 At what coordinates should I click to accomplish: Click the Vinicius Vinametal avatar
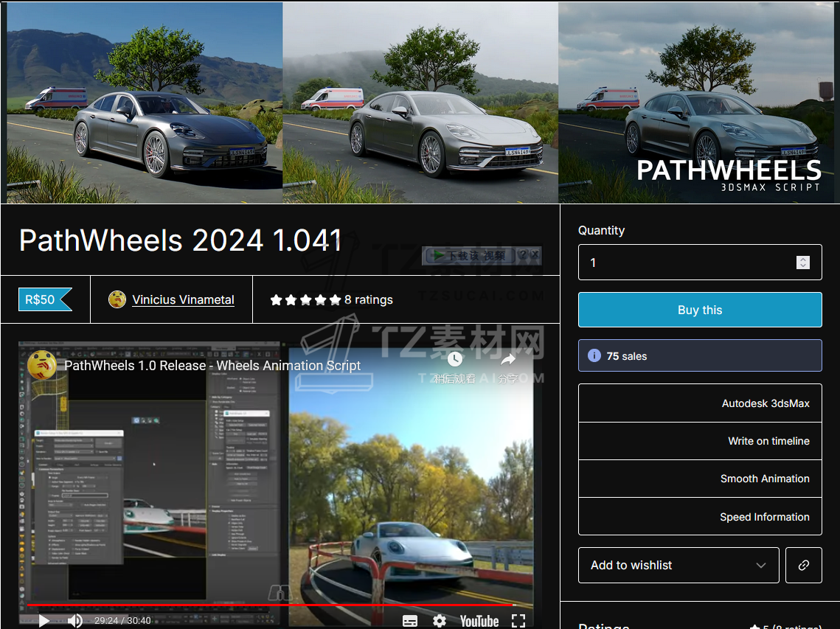point(117,299)
